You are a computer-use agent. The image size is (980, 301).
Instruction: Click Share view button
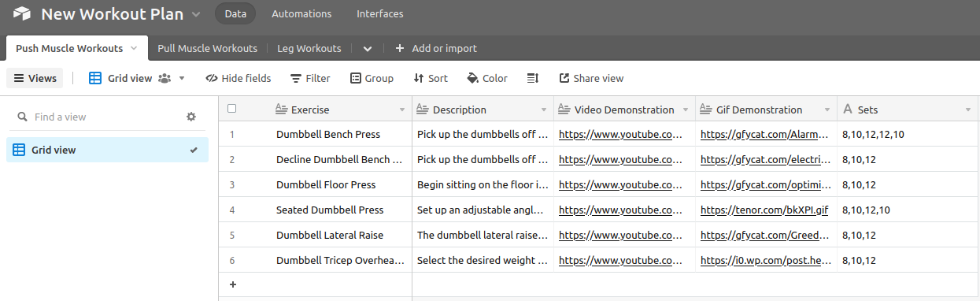pos(591,78)
